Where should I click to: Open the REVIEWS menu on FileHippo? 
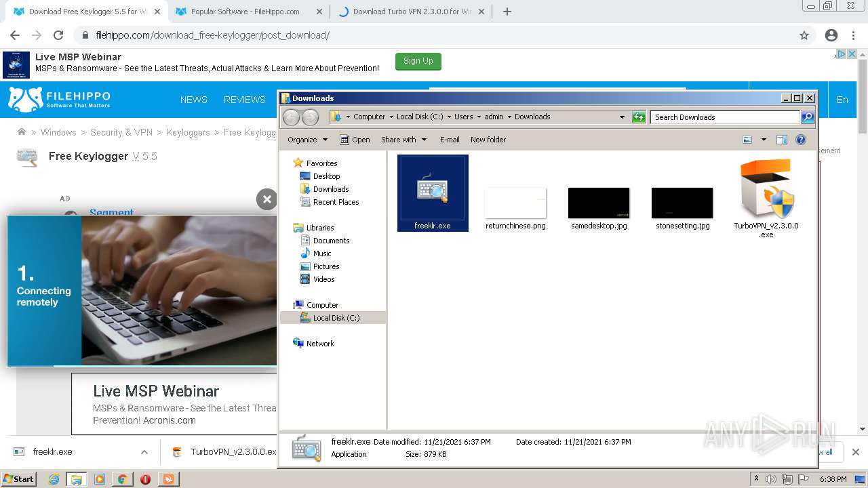click(x=245, y=100)
